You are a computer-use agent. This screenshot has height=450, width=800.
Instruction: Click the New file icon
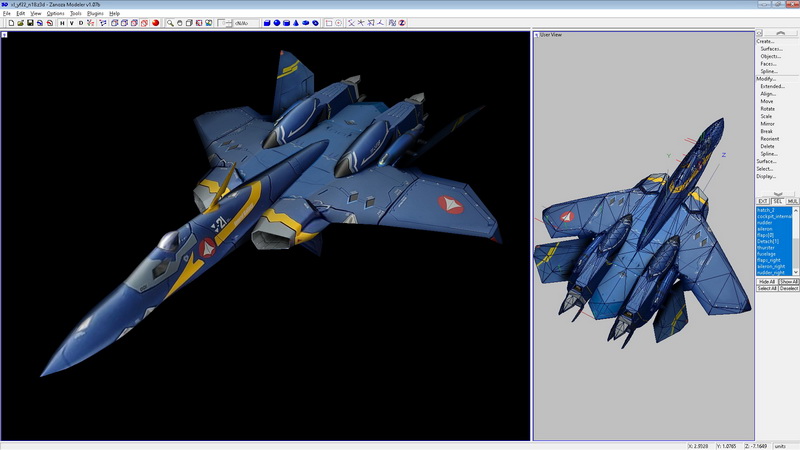(10, 22)
